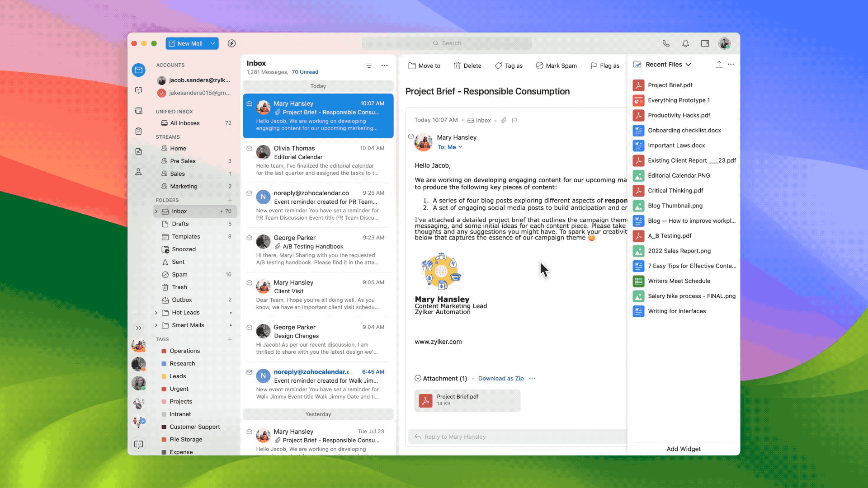Toggle the right sidebar panel icon

click(705, 43)
